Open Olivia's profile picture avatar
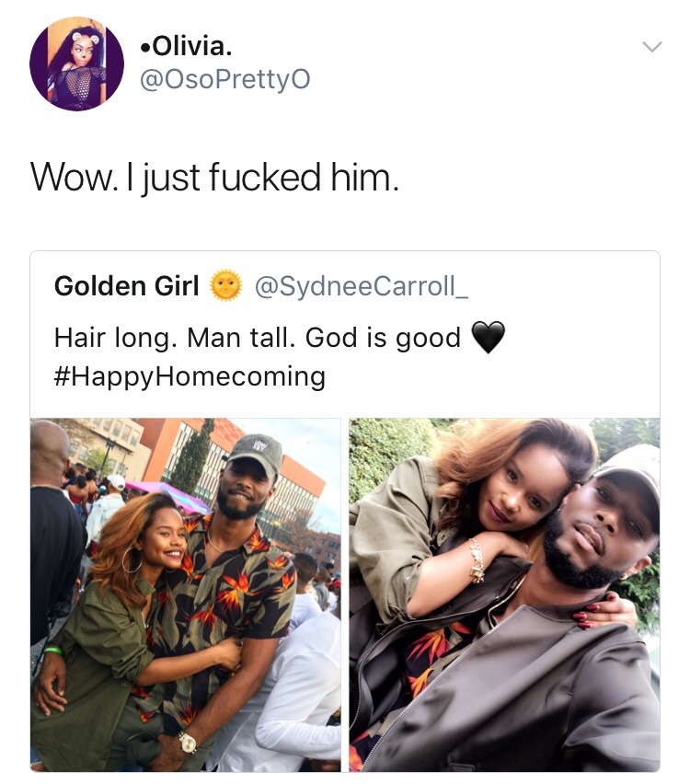This screenshot has width=690, height=784. pyautogui.click(x=76, y=63)
